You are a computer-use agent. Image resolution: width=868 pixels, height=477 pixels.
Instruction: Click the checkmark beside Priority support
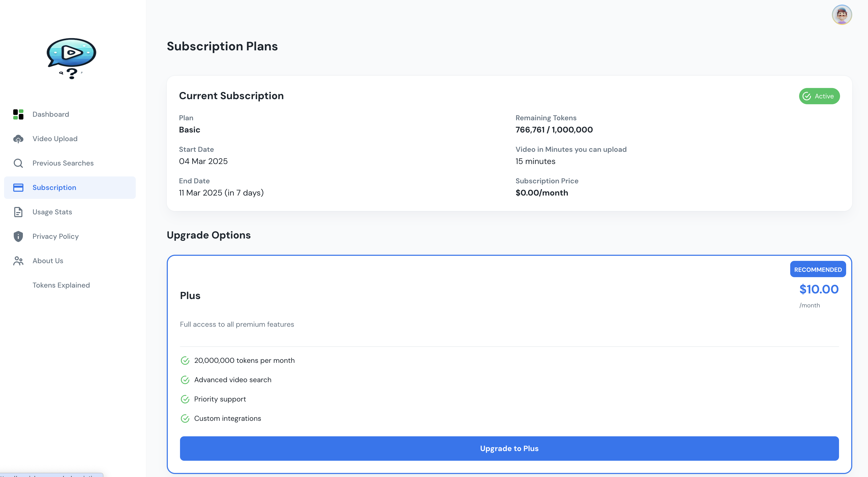tap(185, 399)
